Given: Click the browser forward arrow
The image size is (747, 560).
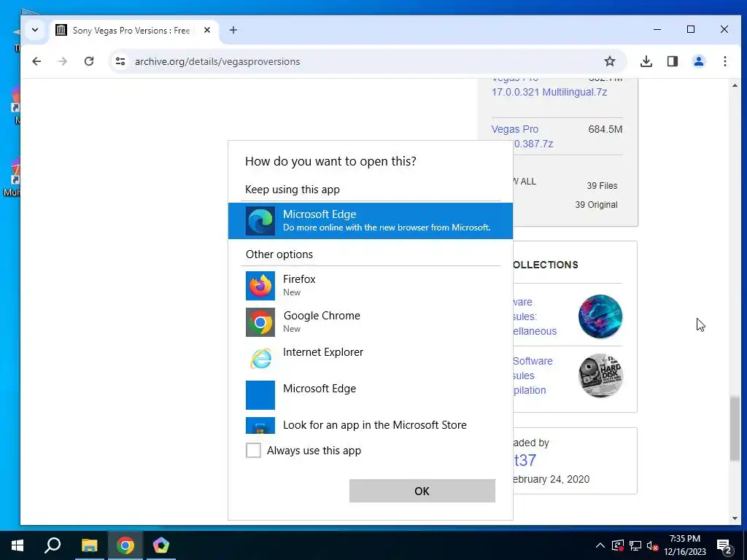Looking at the screenshot, I should tap(63, 61).
